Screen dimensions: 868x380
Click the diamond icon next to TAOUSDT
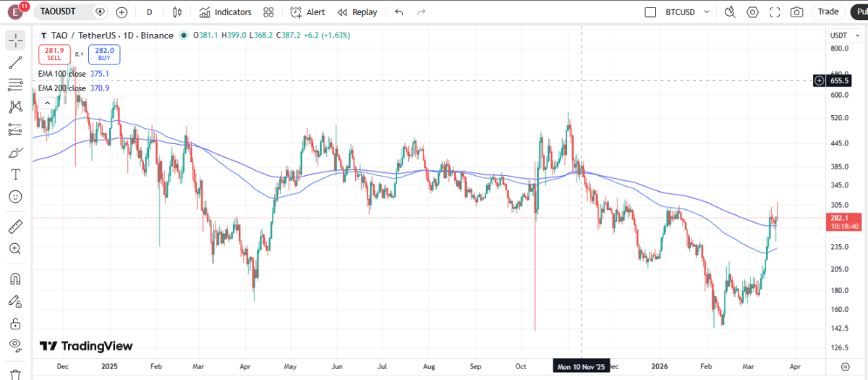pyautogui.click(x=100, y=12)
